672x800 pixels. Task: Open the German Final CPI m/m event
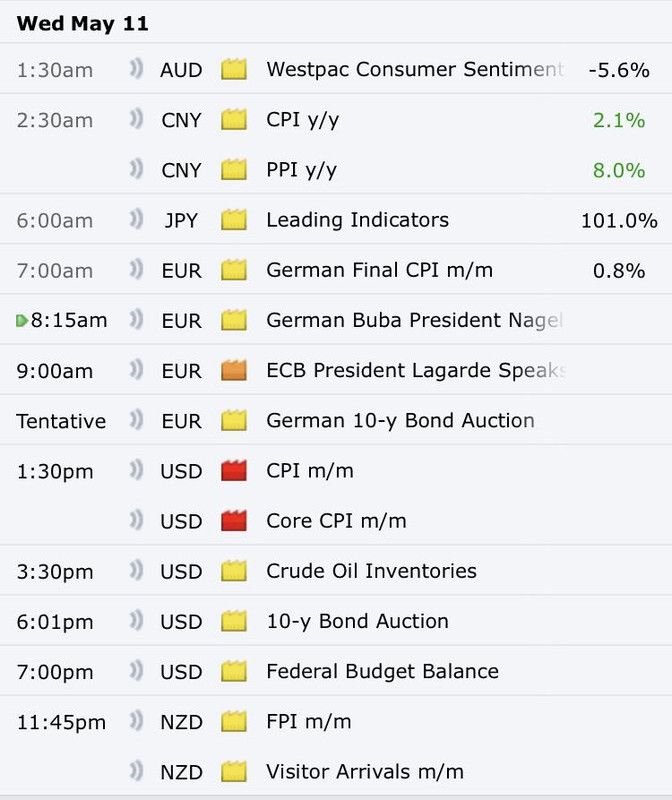(x=380, y=270)
